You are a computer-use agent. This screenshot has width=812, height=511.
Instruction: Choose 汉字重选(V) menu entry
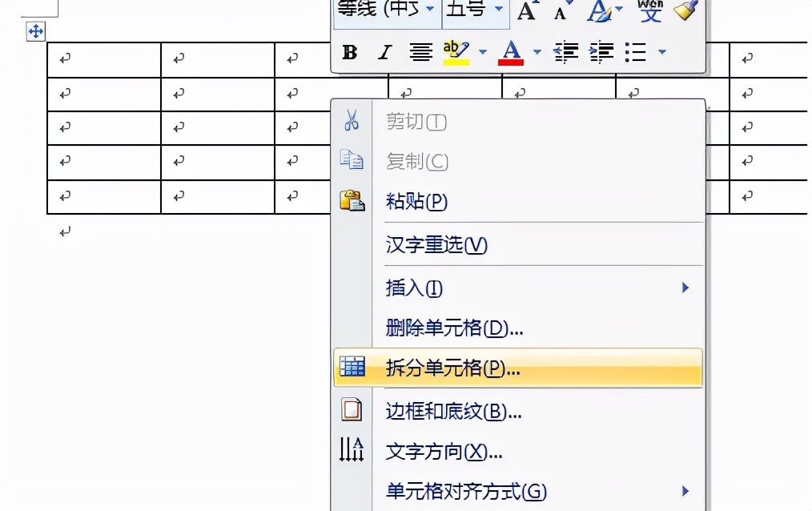coord(518,244)
